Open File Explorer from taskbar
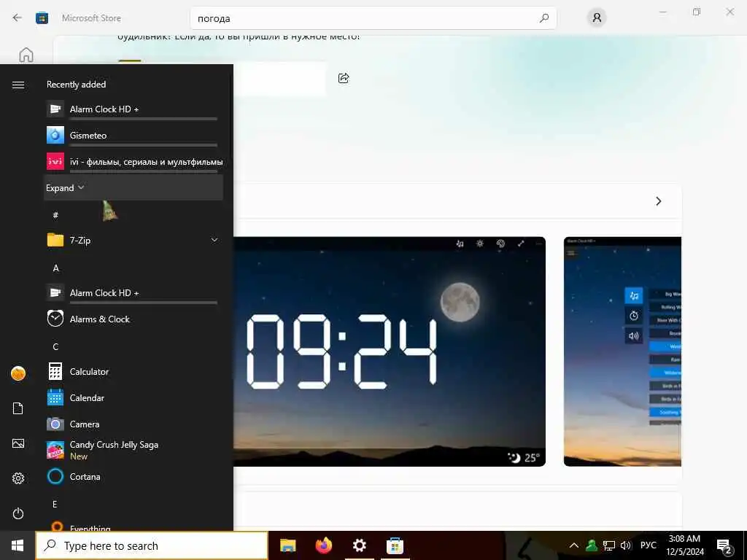This screenshot has width=747, height=560. [x=287, y=545]
